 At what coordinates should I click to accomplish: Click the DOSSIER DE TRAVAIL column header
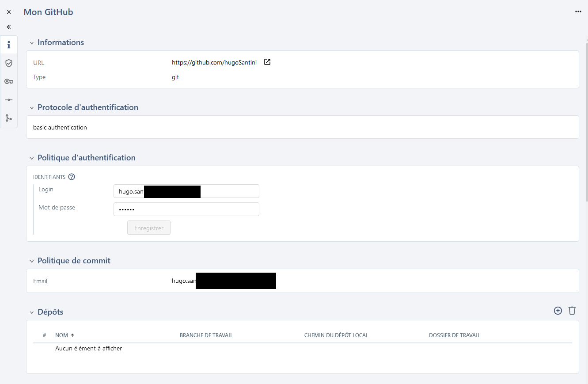pyautogui.click(x=455, y=335)
